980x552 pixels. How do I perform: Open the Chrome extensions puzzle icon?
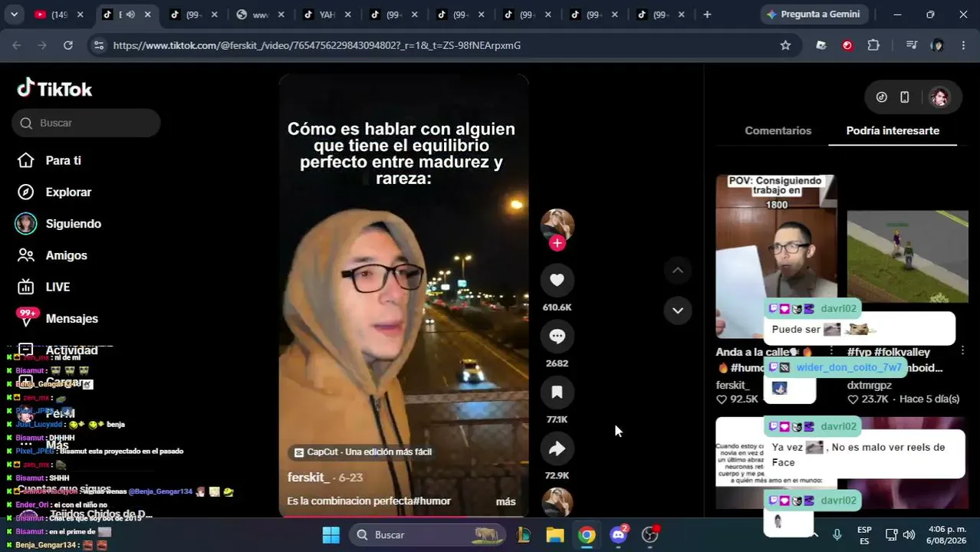(x=873, y=45)
